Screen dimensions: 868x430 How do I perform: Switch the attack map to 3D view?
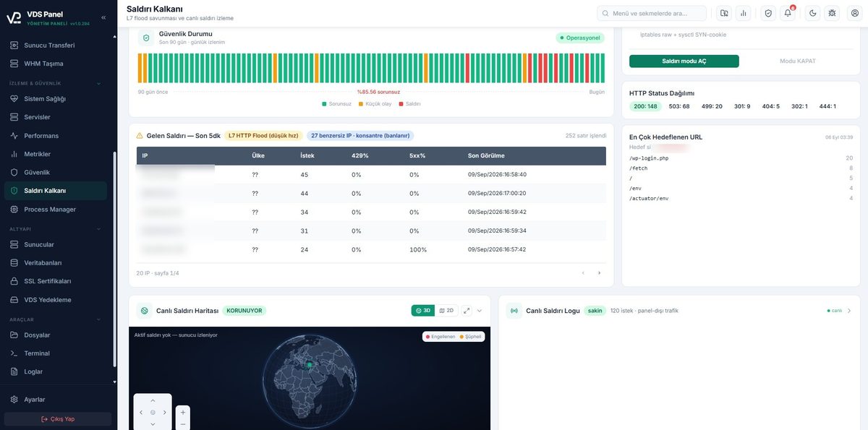pos(423,311)
